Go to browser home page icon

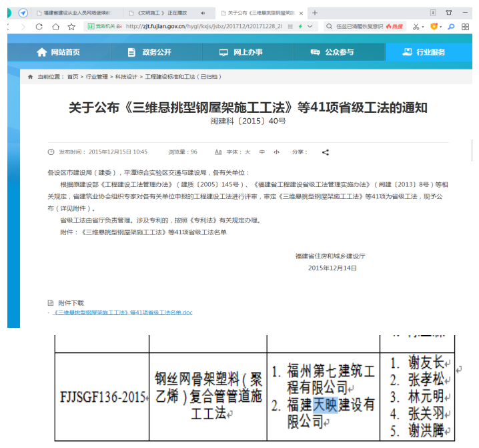point(55,27)
